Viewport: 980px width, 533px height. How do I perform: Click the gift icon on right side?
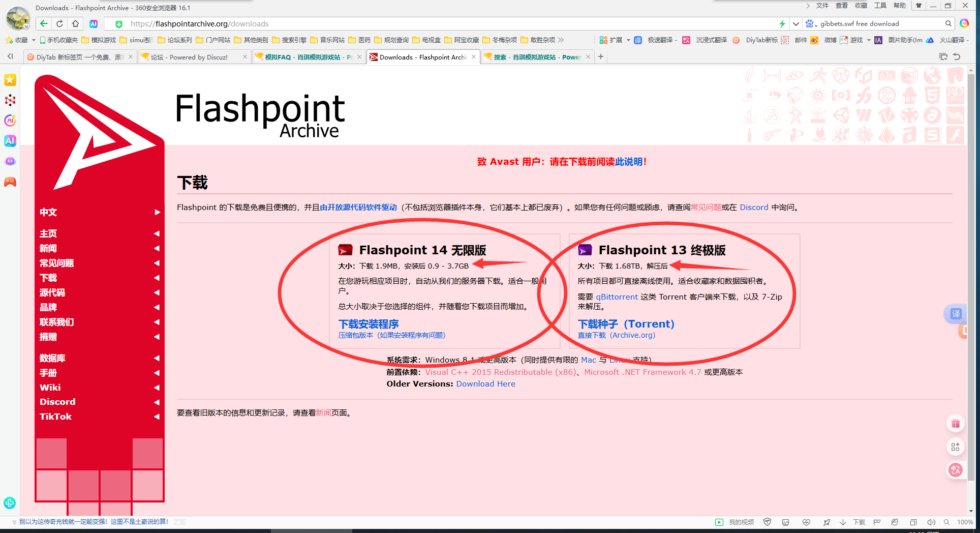[x=956, y=423]
